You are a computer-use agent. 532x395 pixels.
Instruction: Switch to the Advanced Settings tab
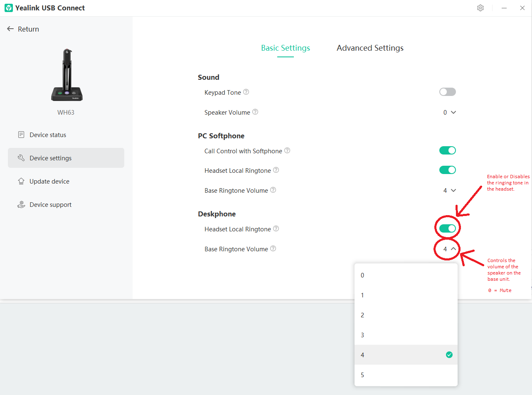370,48
